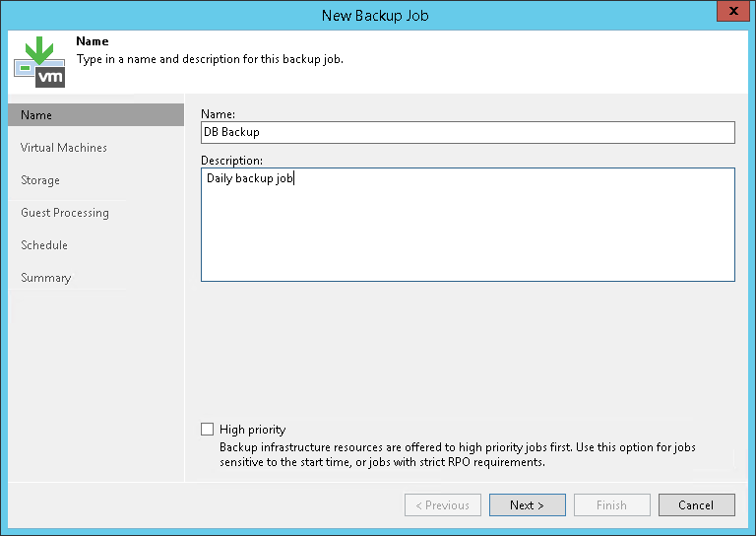The image size is (756, 536).
Task: Click the VM backup job wizard icon
Action: pos(39,61)
